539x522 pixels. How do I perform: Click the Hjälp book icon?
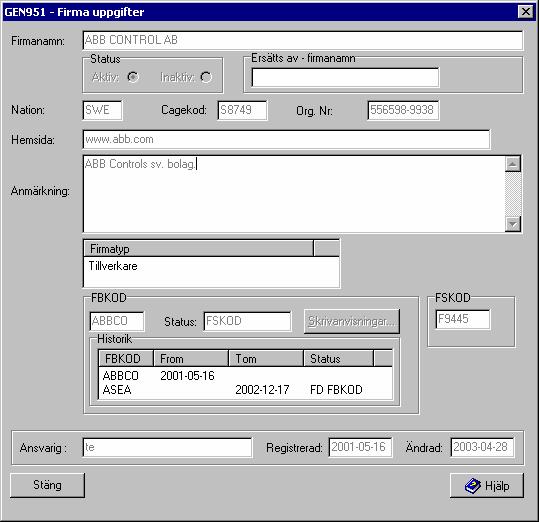(x=473, y=486)
